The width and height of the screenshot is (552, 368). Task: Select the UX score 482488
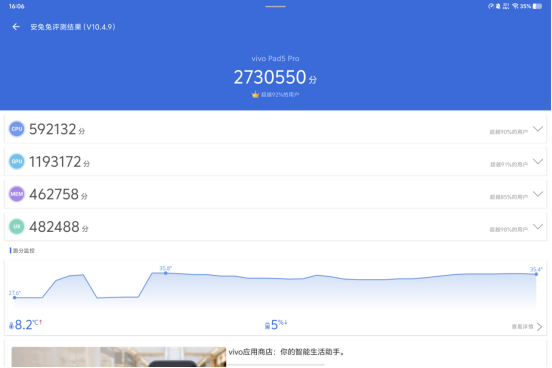tap(54, 227)
